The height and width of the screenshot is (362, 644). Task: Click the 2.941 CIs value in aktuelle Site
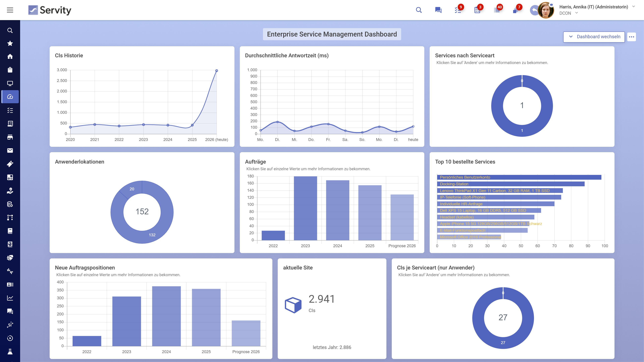(321, 299)
